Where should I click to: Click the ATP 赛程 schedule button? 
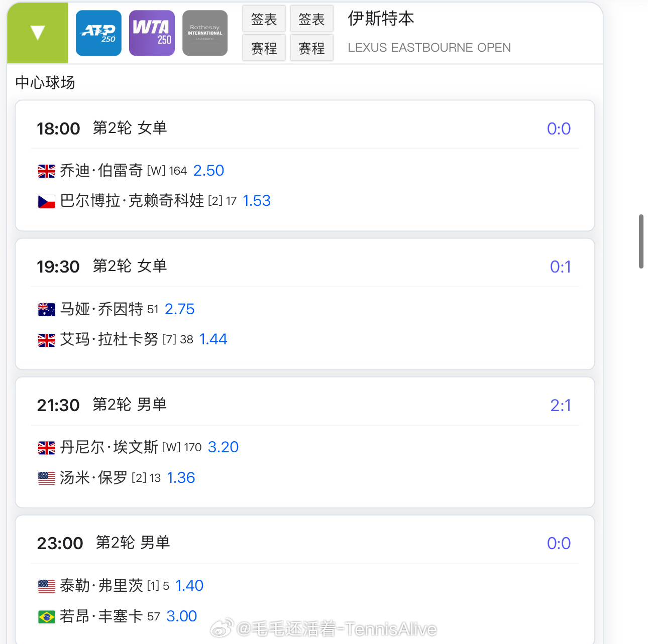264,48
